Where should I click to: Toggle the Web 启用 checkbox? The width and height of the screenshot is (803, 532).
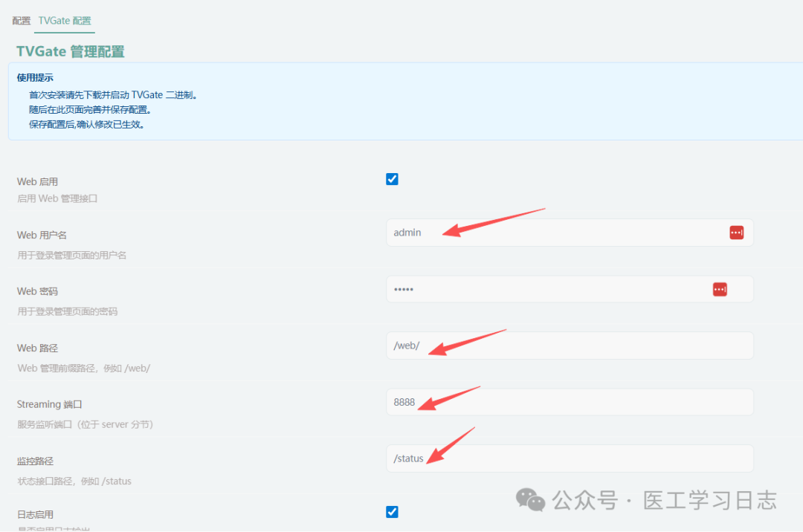[x=393, y=179]
